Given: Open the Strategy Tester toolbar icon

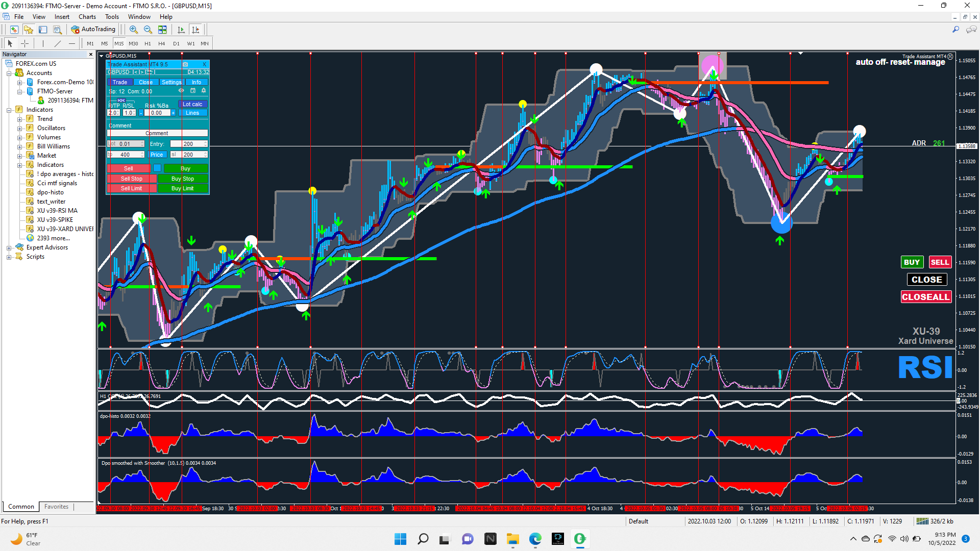Looking at the screenshot, I should point(57,30).
